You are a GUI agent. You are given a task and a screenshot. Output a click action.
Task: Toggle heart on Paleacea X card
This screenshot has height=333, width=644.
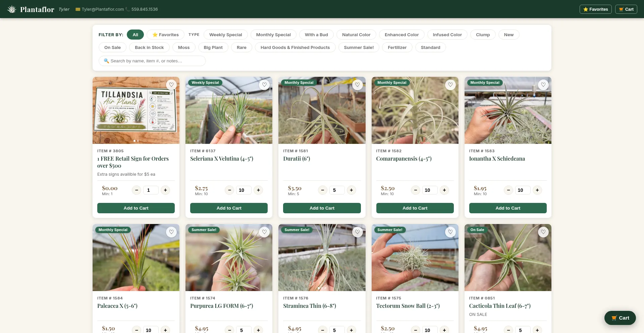[171, 232]
